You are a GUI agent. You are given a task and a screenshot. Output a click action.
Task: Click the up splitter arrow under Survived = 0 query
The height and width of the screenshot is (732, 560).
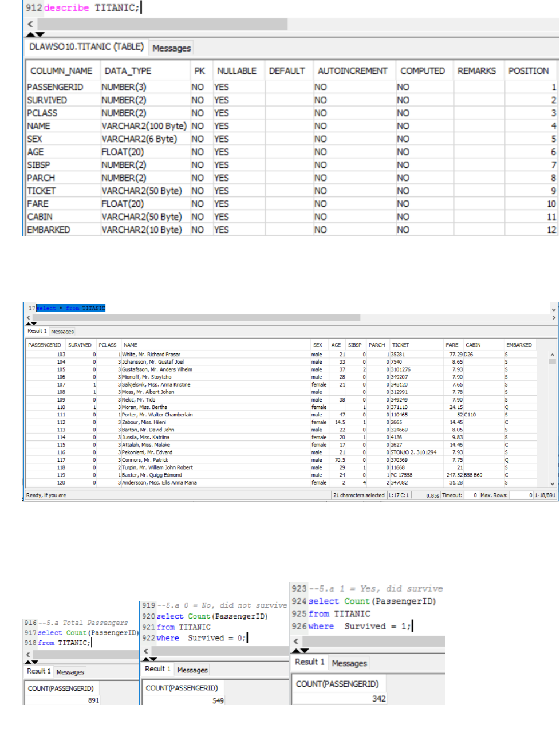pos(146,659)
